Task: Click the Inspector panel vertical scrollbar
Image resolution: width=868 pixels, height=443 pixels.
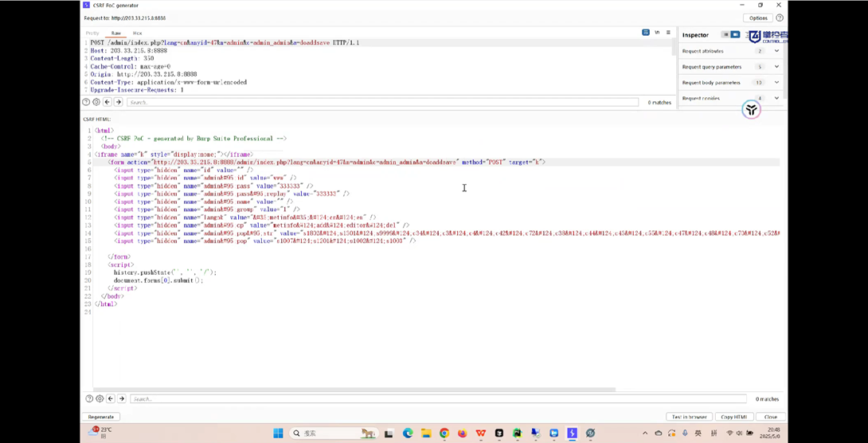Action: pos(784,69)
